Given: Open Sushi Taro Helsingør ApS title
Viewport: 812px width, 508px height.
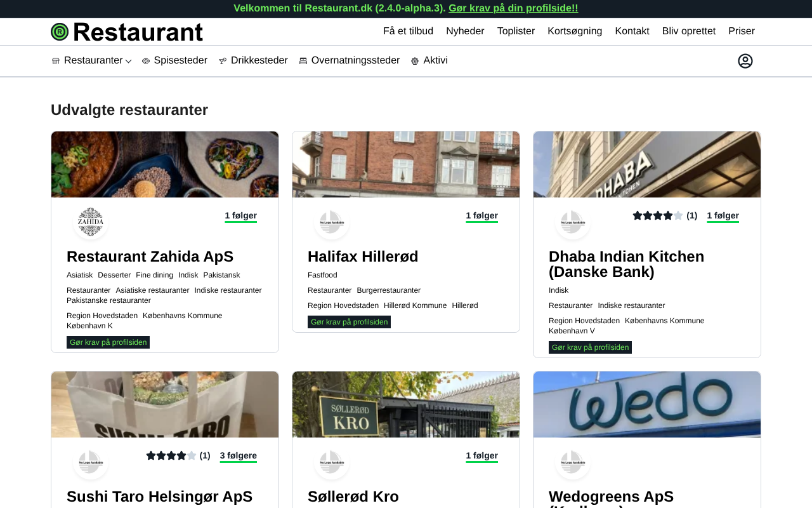Looking at the screenshot, I should tap(159, 497).
